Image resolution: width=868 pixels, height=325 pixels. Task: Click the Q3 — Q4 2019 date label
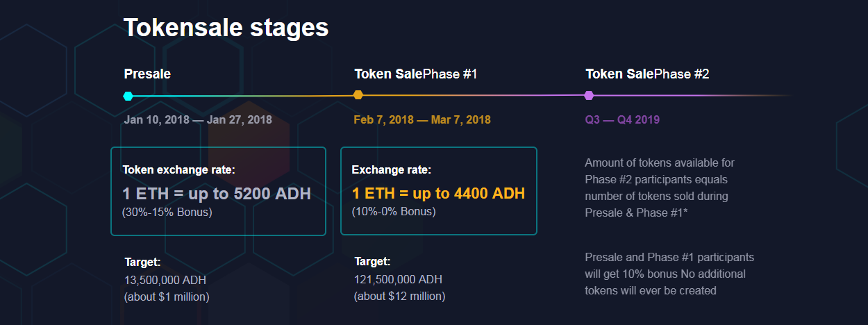pos(622,120)
